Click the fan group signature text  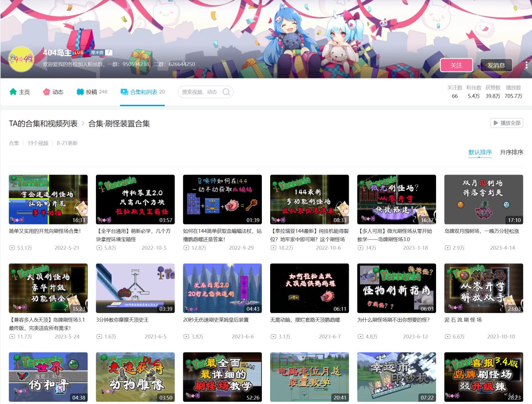(119, 64)
